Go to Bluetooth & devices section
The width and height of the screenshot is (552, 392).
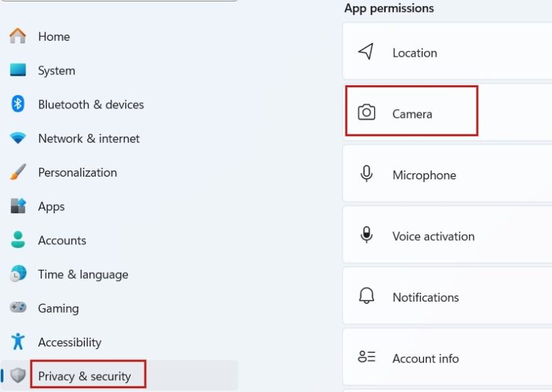point(91,104)
